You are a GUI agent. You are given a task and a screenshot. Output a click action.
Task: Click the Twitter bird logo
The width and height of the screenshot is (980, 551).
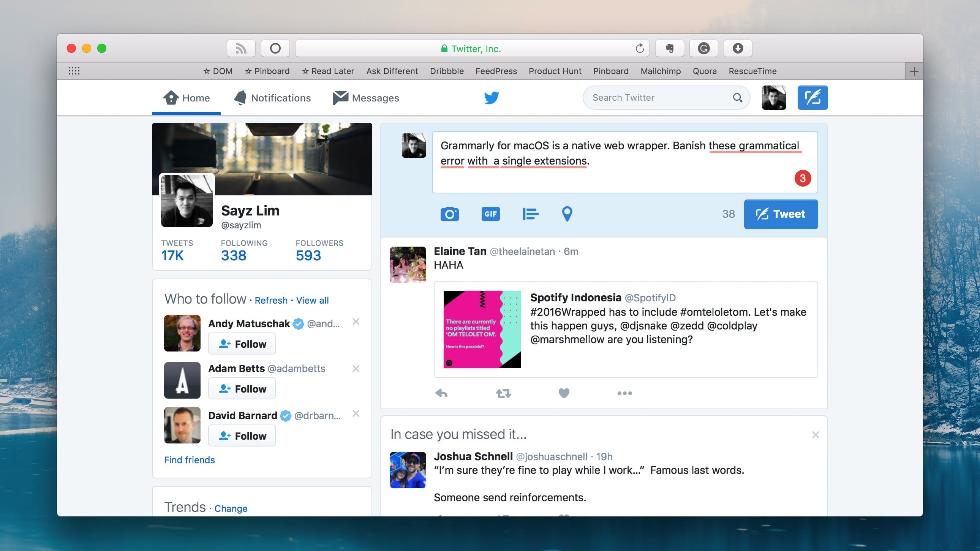point(491,98)
